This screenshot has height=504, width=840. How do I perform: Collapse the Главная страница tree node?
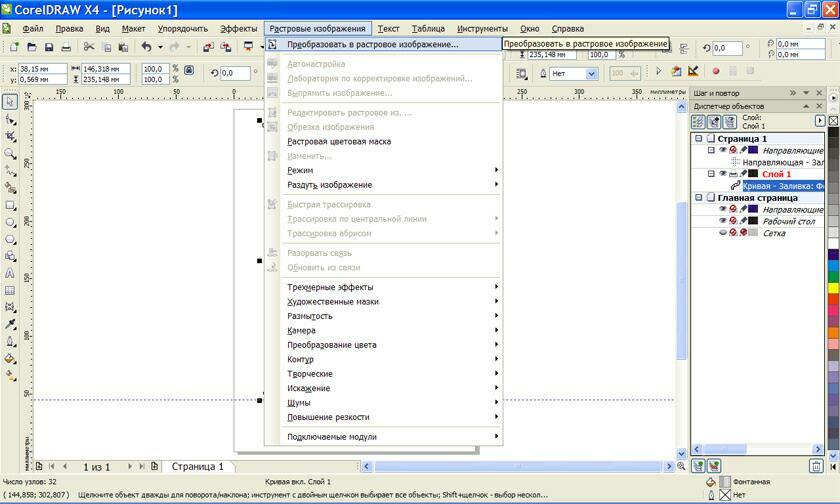click(698, 198)
